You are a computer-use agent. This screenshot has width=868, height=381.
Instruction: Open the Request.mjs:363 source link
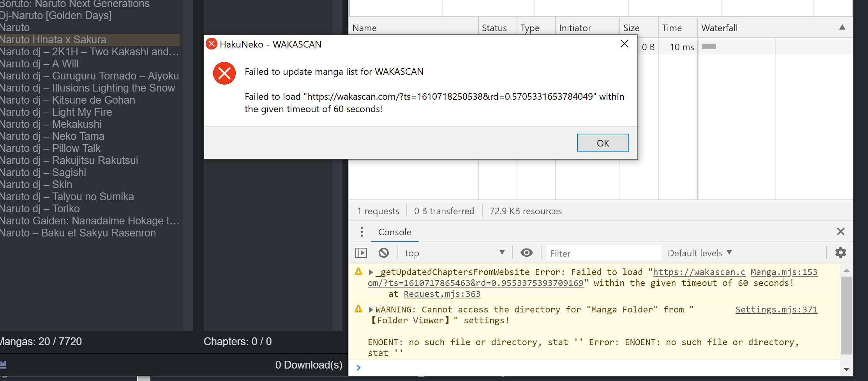point(442,294)
